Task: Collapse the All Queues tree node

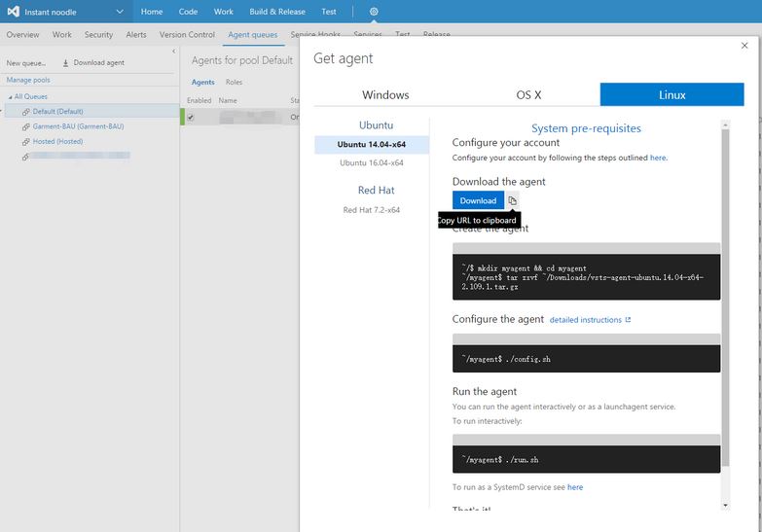Action: (x=10, y=97)
